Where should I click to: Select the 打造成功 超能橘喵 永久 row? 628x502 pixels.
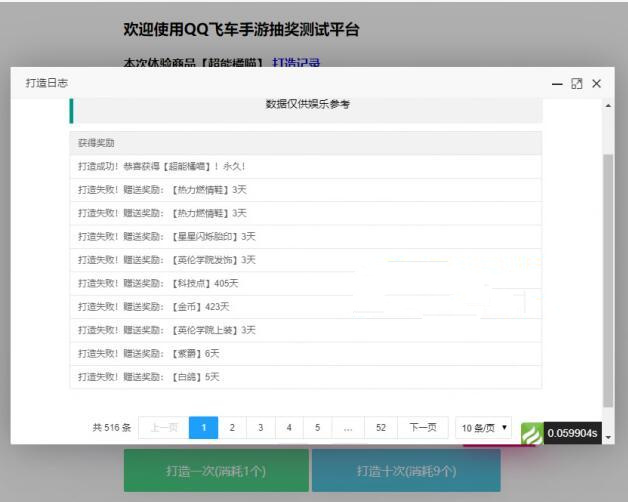click(306, 167)
